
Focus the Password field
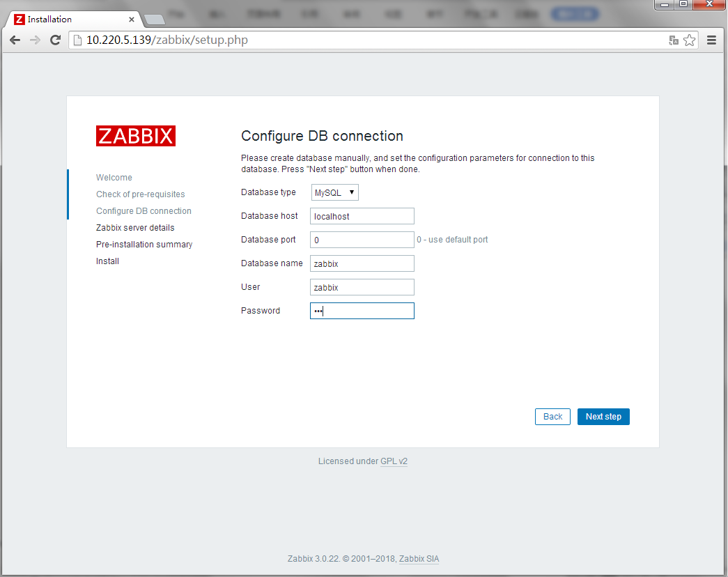[362, 311]
